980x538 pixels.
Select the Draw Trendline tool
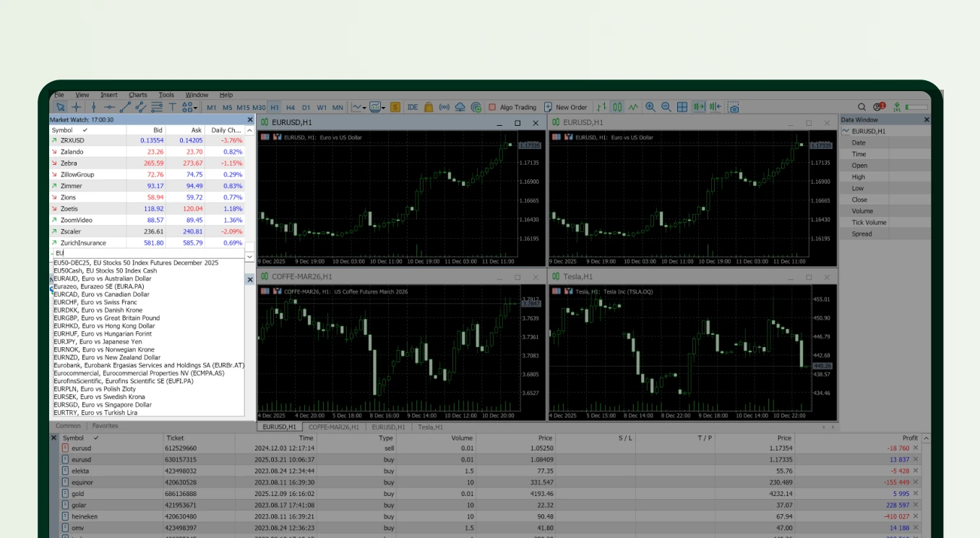click(x=124, y=106)
